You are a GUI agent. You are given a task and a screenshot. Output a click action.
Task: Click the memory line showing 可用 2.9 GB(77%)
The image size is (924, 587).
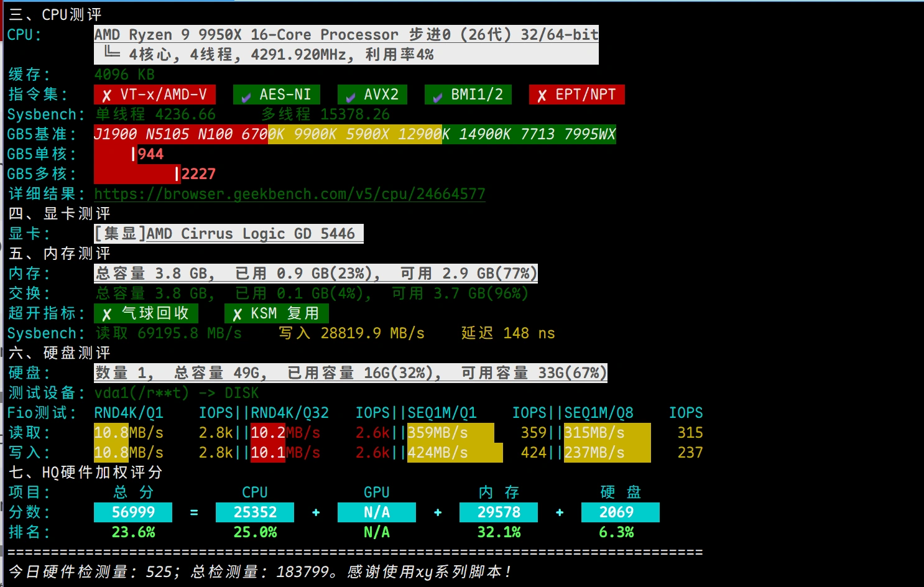[x=316, y=274]
